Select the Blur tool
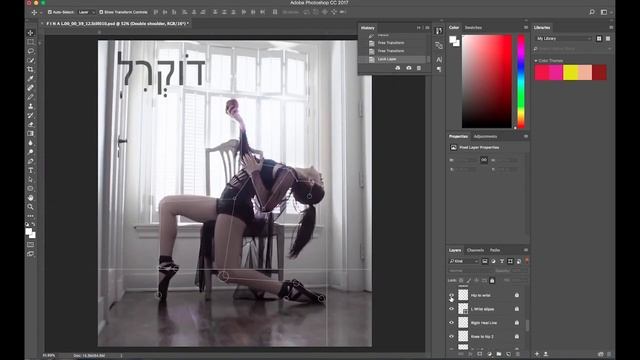The image size is (640, 360). 31,143
